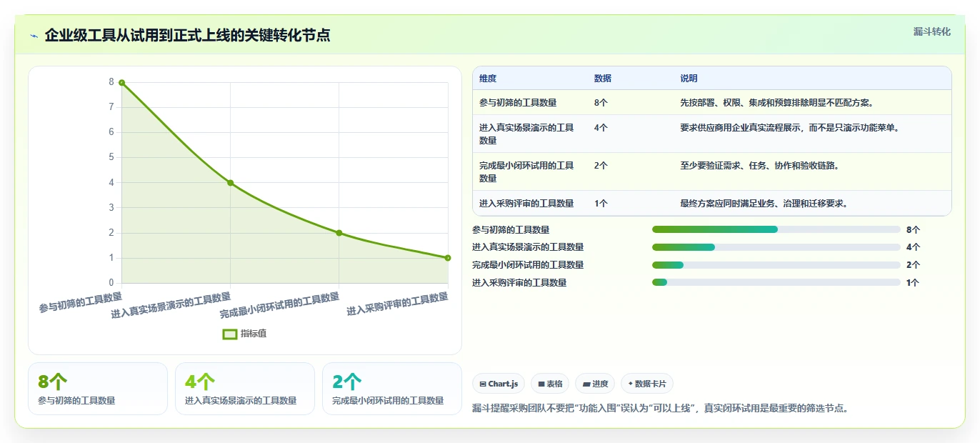Click the chart data point at value 8

(121, 83)
